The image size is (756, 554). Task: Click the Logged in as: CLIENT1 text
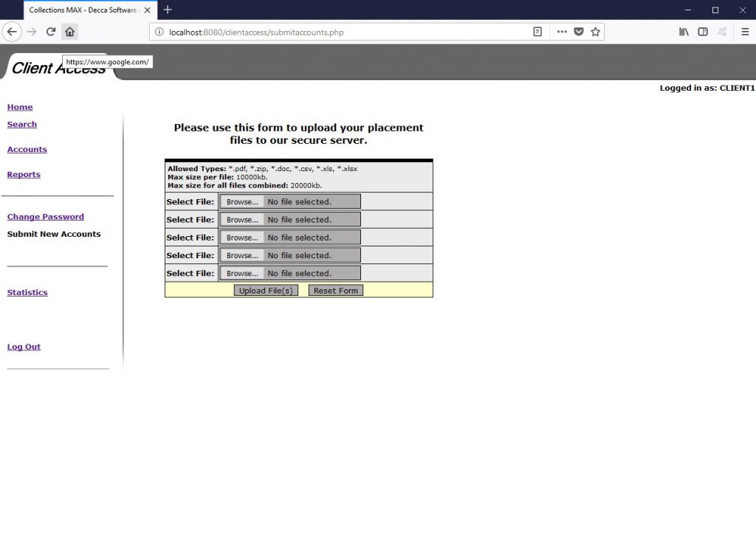(x=707, y=88)
